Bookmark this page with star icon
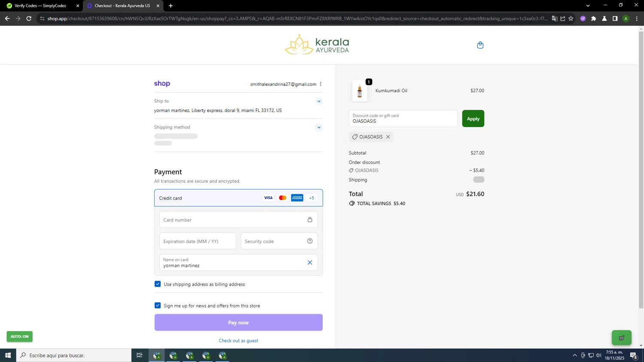Screen dimensions: 644x362 click(571, 18)
